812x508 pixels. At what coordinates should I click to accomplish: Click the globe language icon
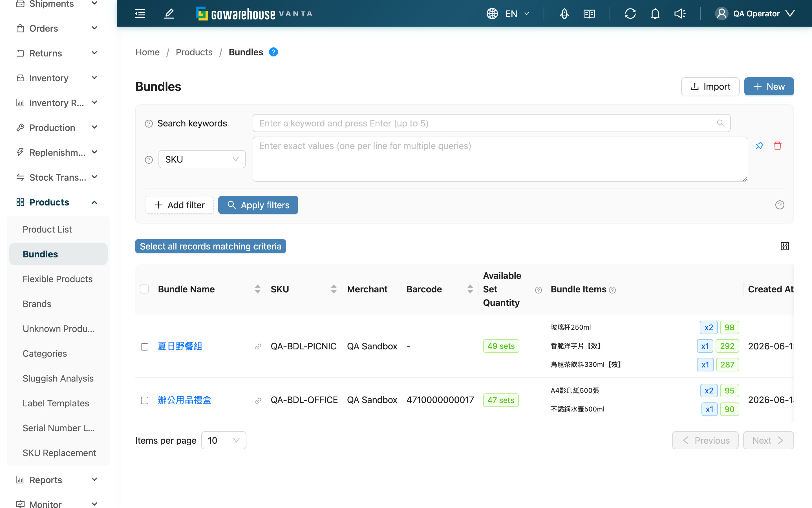point(492,14)
